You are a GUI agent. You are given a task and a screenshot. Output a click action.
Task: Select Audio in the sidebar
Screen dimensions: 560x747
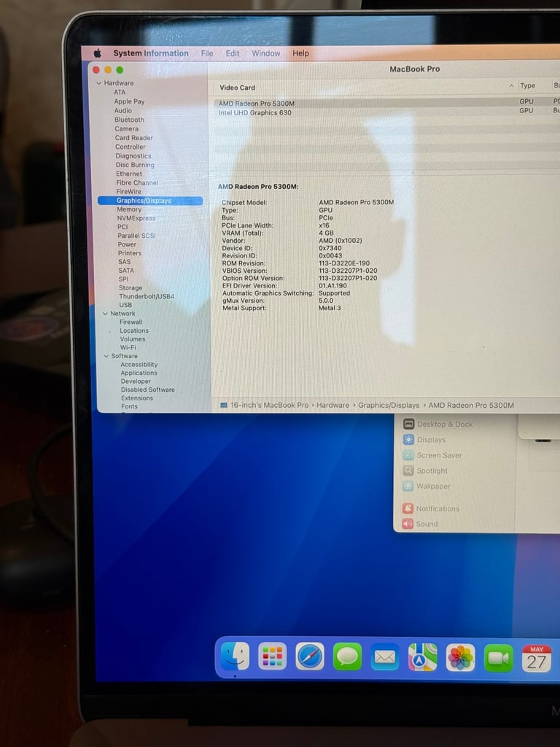coord(122,110)
